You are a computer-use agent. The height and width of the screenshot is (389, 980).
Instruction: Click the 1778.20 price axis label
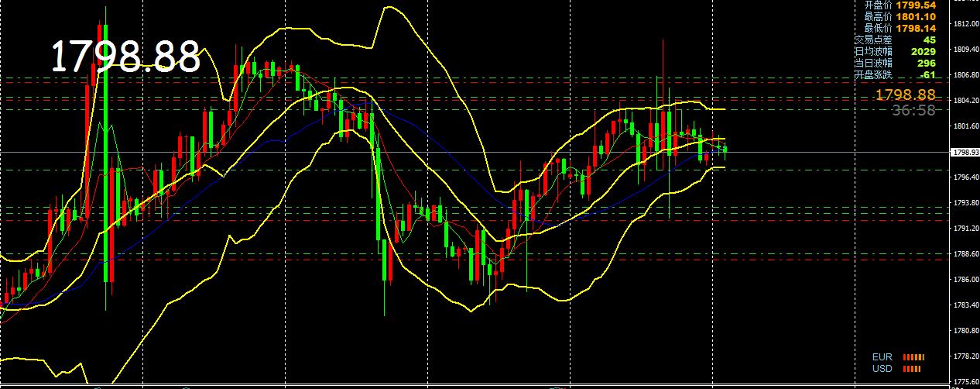coord(968,356)
